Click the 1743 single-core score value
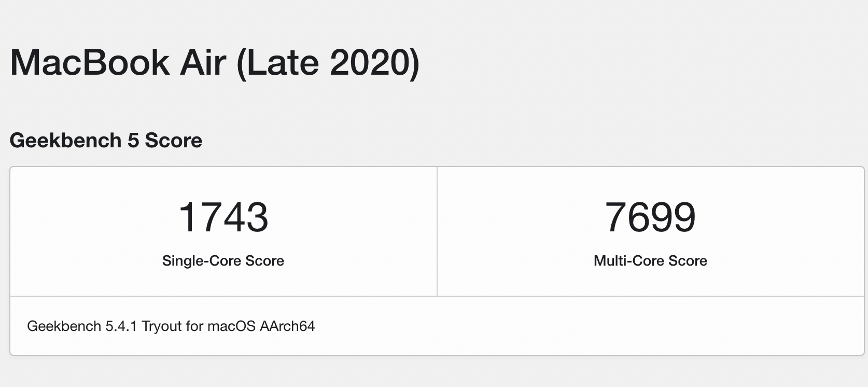The width and height of the screenshot is (868, 387). (223, 217)
